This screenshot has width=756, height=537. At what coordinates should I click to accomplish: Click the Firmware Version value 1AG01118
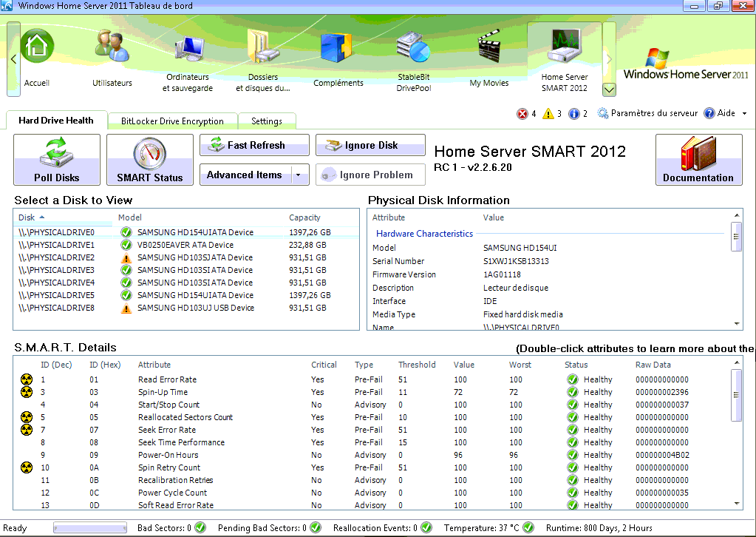pyautogui.click(x=502, y=274)
